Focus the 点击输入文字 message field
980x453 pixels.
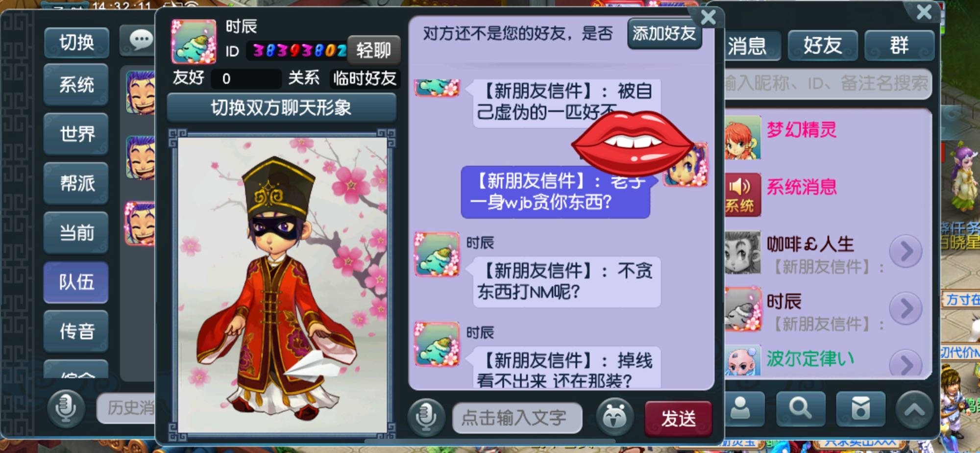[x=517, y=418]
